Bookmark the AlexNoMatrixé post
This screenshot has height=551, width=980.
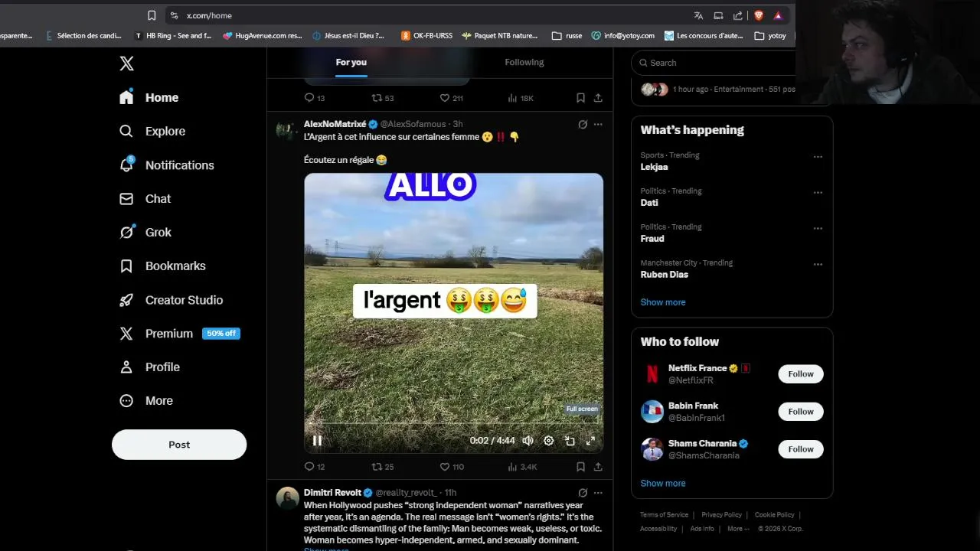tap(580, 467)
